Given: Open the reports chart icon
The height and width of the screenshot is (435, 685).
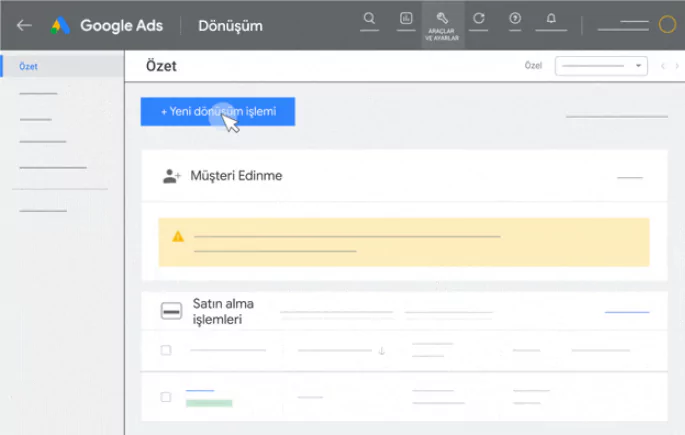Looking at the screenshot, I should tap(406, 18).
